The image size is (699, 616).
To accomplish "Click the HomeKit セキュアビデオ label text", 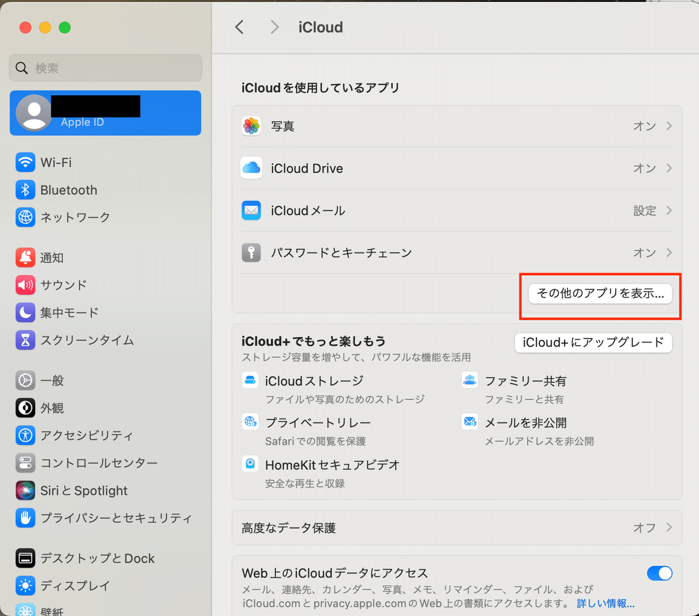I will pyautogui.click(x=333, y=464).
